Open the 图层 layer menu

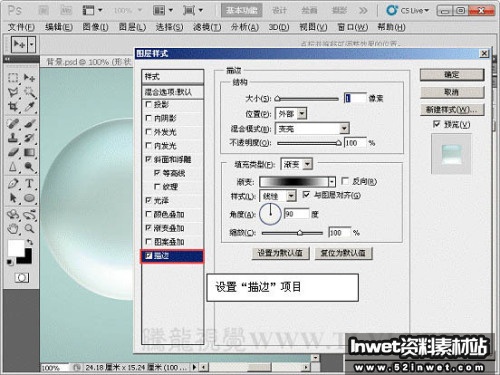[x=132, y=27]
